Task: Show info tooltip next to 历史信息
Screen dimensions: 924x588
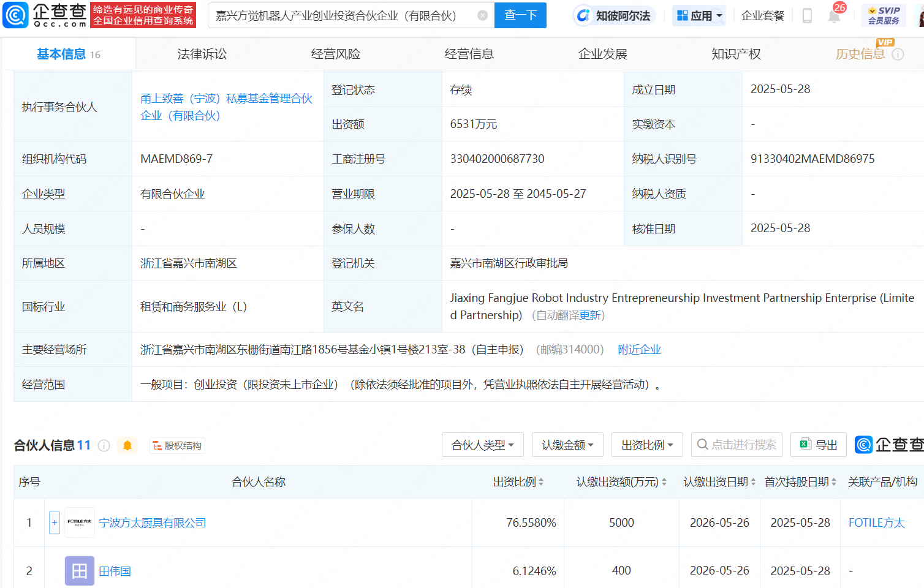Action: coord(898,55)
